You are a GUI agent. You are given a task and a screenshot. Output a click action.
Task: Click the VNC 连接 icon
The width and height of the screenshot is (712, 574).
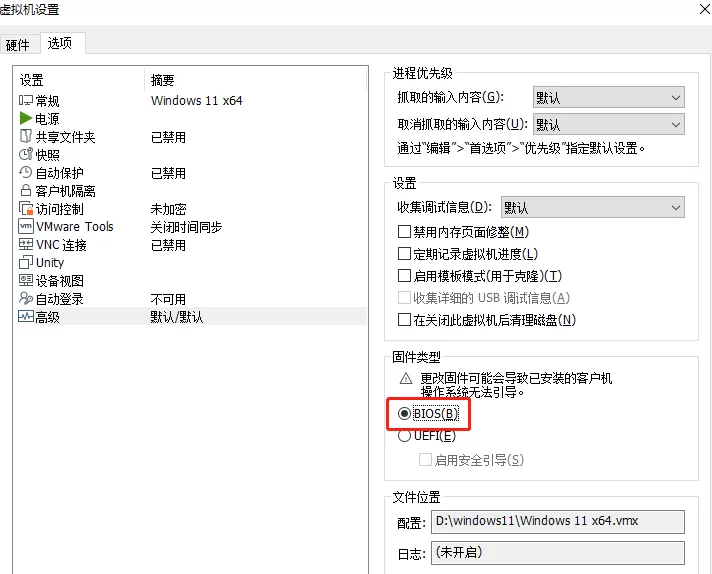[26, 244]
